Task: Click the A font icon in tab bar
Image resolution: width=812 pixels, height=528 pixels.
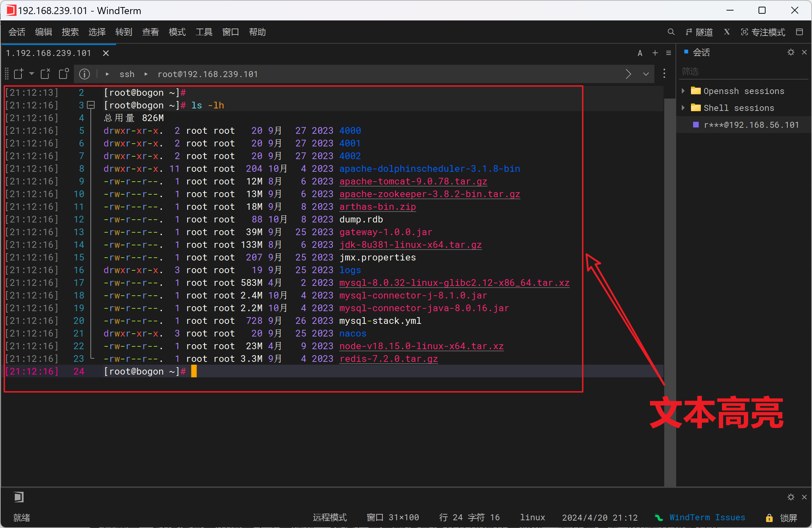Action: [x=640, y=53]
